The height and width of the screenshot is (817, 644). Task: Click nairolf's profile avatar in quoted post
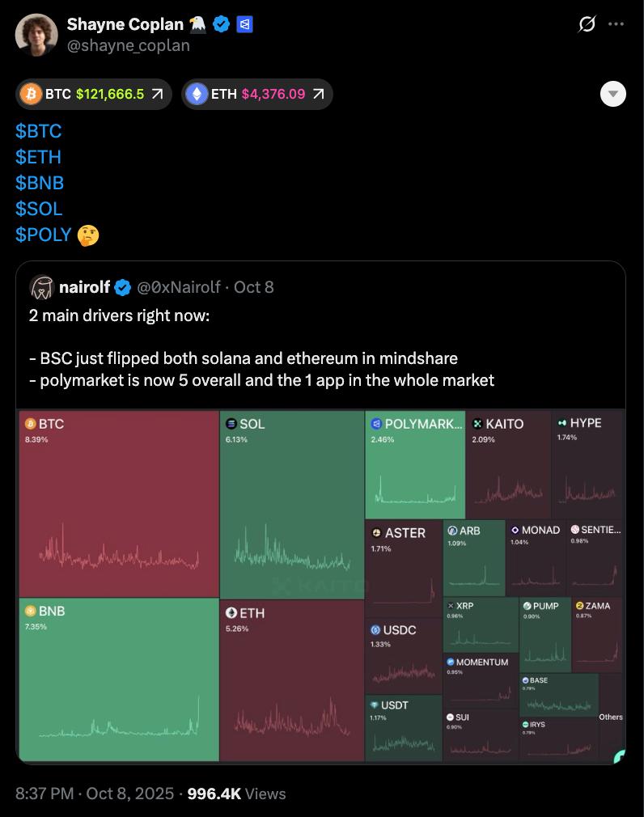42,287
